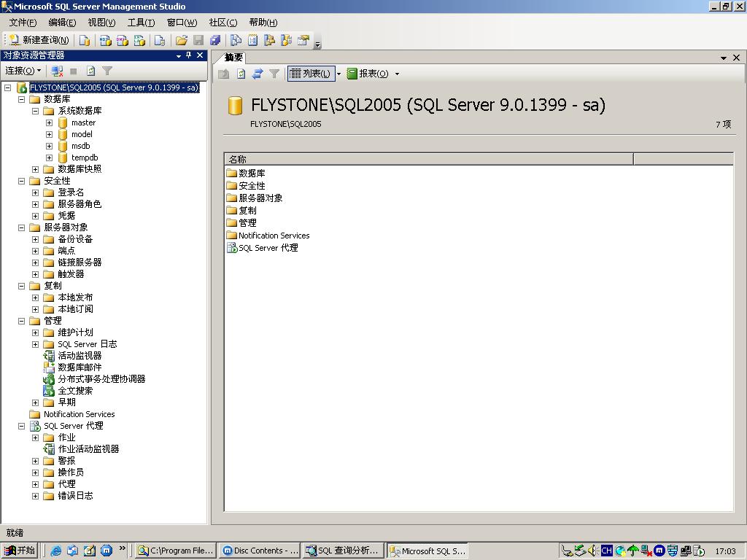Screen dimensions: 747x560
Task: Collapse the SQL Server 代理 tree node
Action: 21,426
